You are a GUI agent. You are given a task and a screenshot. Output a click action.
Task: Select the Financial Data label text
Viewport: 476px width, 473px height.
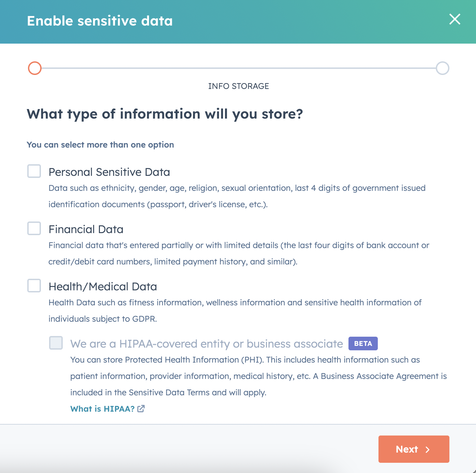(86, 229)
